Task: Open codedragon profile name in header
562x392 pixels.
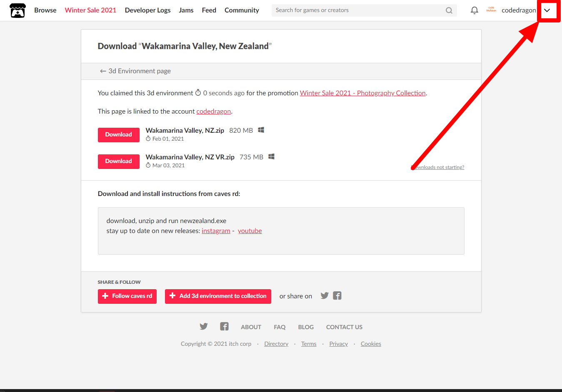Action: click(x=519, y=10)
